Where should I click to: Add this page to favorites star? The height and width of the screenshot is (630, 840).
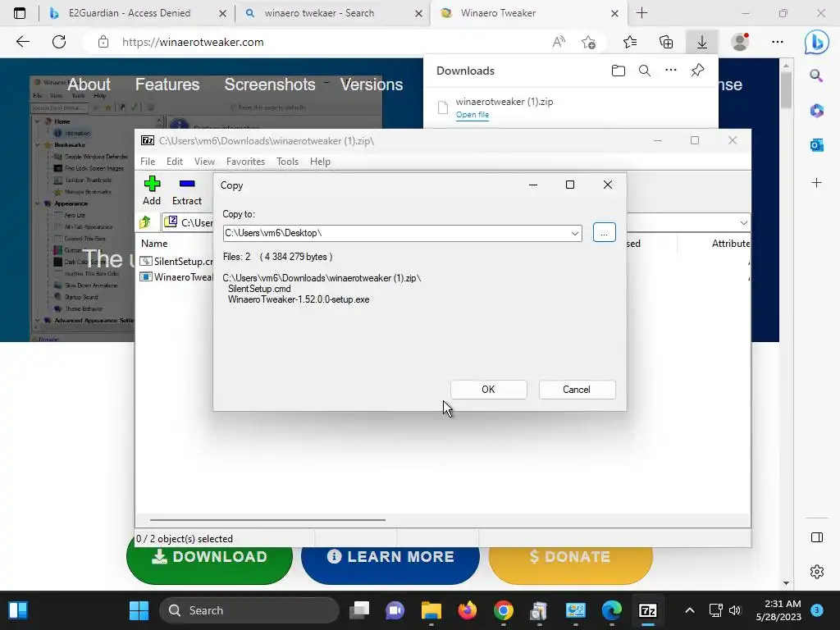coord(588,43)
